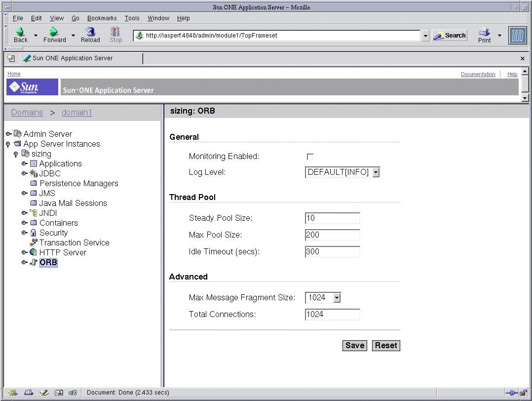
Task: Open the Back button history dropdown arrow
Action: coord(36,36)
